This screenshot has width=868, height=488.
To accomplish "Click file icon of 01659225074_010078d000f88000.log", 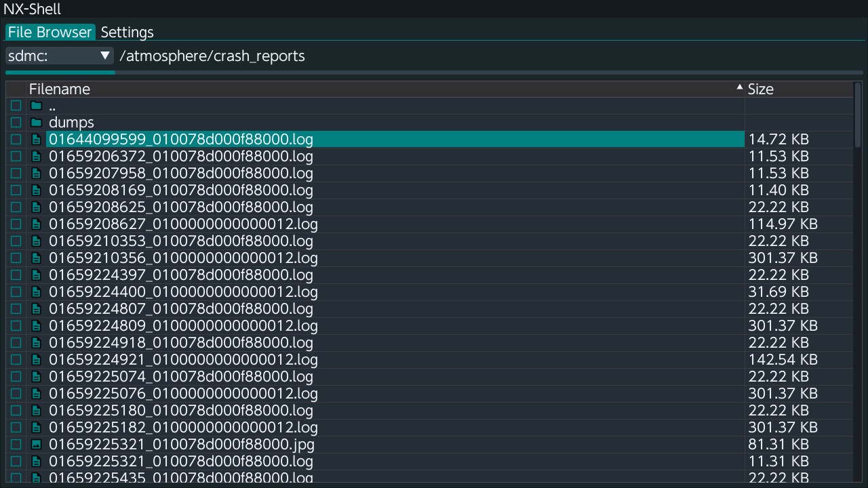I will 37,377.
